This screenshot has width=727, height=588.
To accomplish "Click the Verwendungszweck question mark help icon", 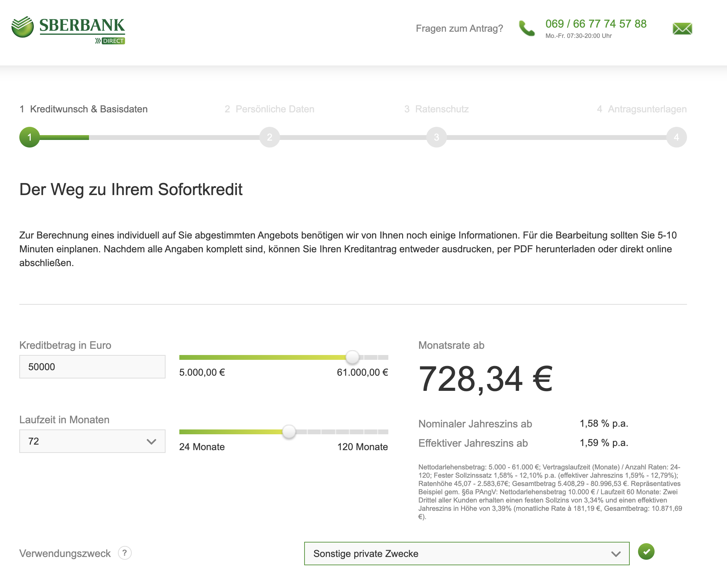I will pos(125,553).
